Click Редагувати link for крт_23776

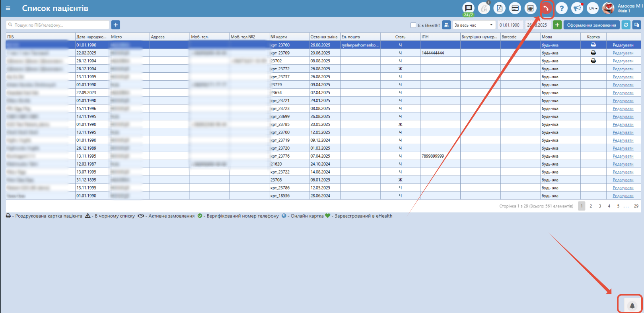tap(623, 156)
